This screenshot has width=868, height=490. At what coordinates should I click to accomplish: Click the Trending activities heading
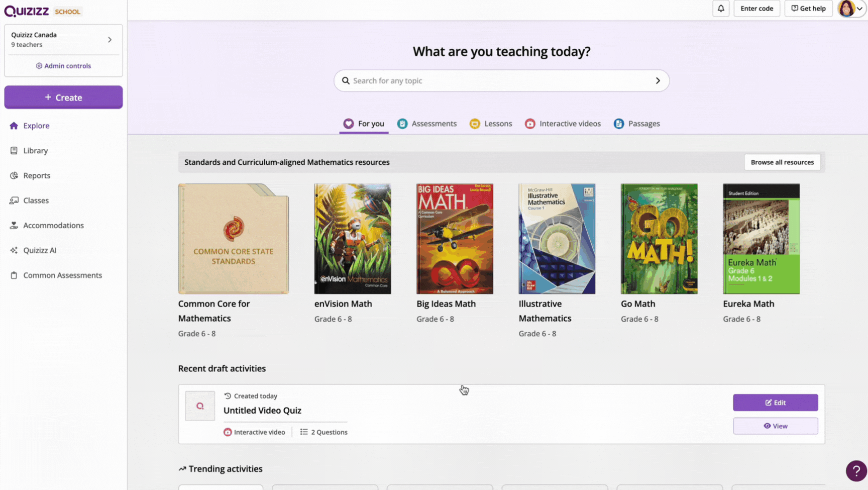[x=221, y=469]
